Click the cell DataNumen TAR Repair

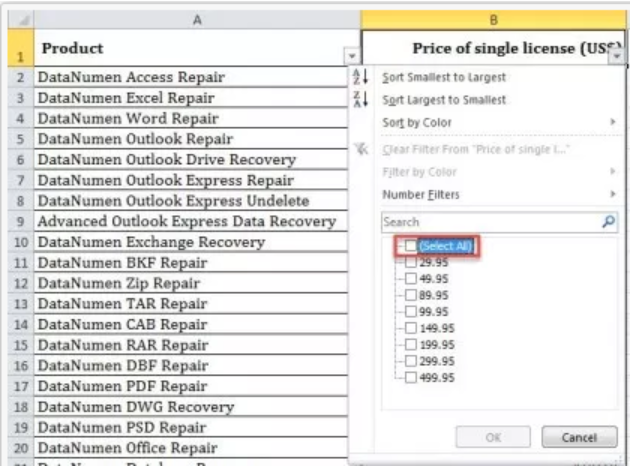(191, 303)
